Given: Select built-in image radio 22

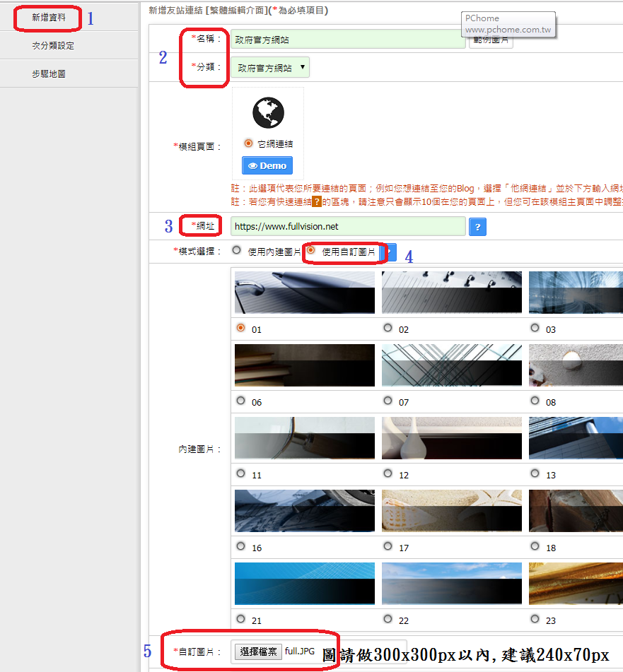Looking at the screenshot, I should (388, 619).
